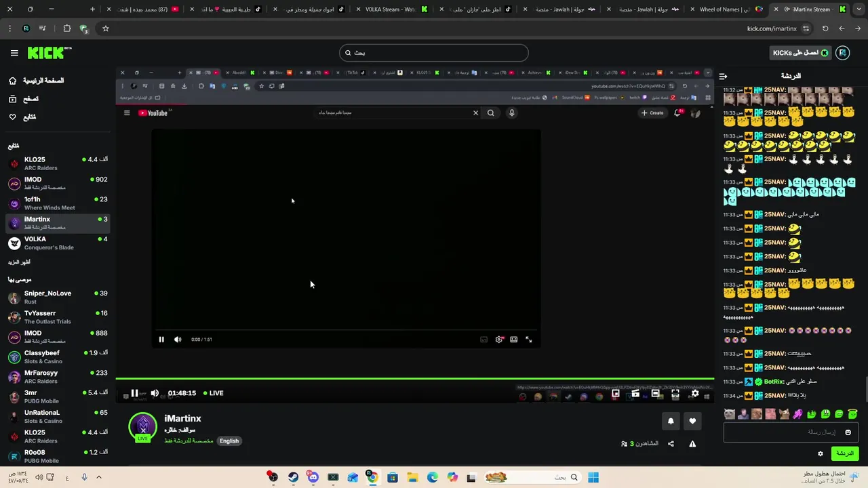
Task: Pick the white cat emote
Action: click(729, 414)
